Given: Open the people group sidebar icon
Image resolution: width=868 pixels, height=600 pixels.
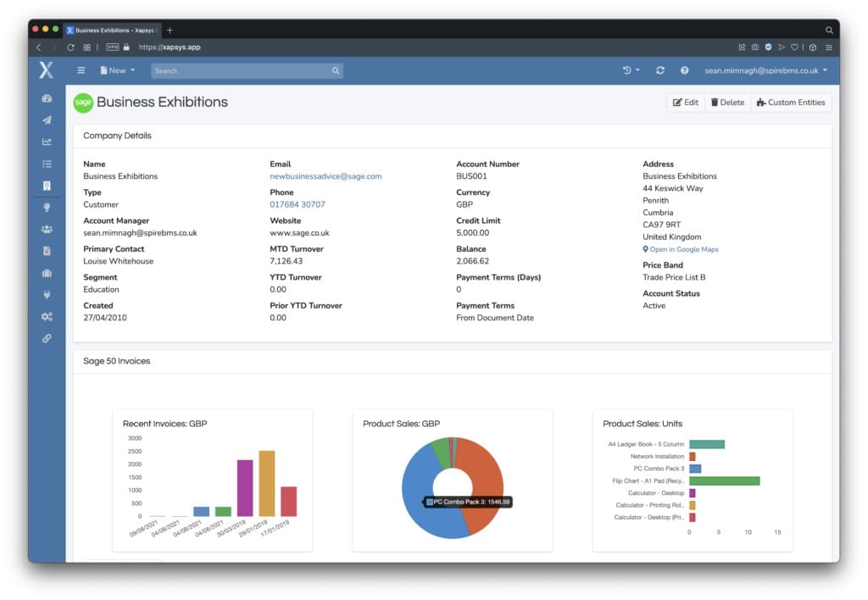Looking at the screenshot, I should click(x=47, y=229).
